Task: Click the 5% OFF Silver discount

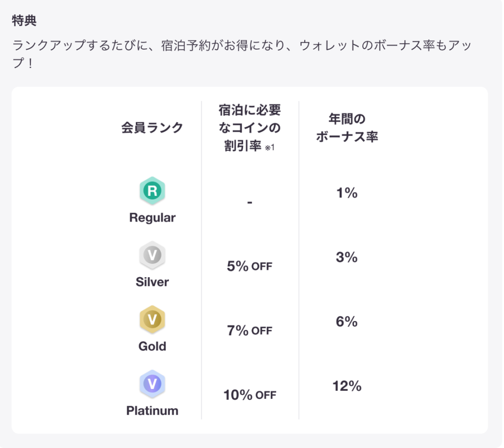Action: [x=250, y=266]
